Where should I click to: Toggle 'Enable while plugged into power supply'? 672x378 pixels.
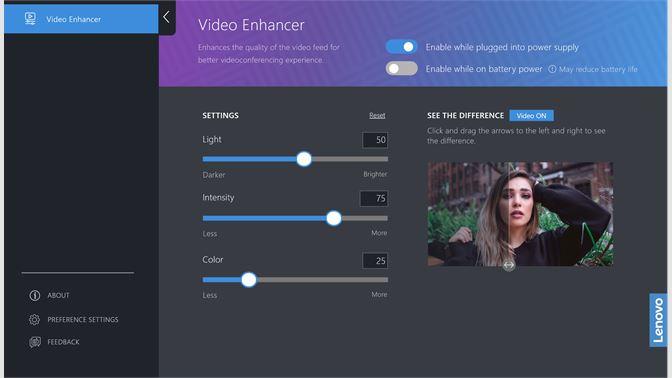(x=401, y=47)
